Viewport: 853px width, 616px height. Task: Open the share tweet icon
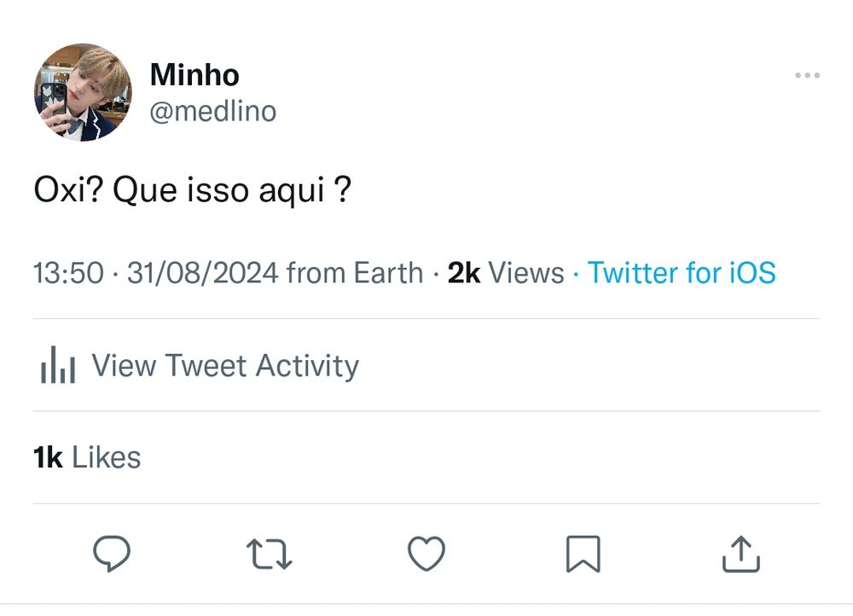pyautogui.click(x=740, y=555)
